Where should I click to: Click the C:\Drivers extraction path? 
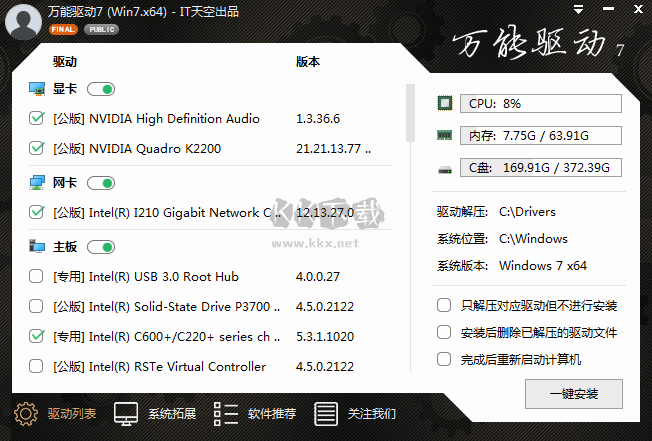coord(527,212)
